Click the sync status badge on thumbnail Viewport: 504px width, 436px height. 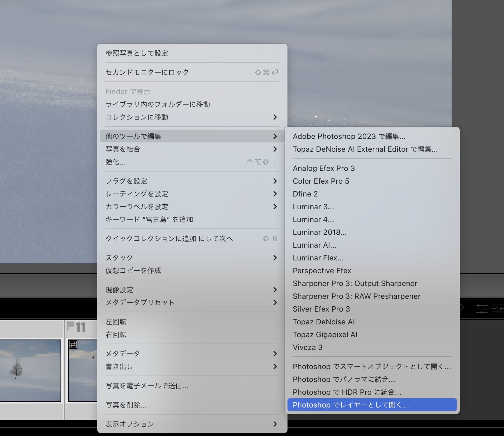[73, 344]
